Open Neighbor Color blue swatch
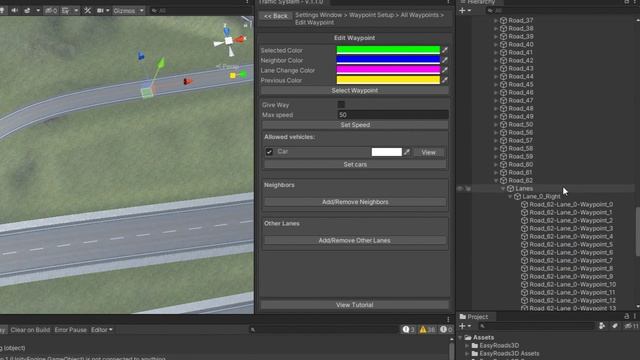The width and height of the screenshot is (640, 360). click(x=388, y=60)
